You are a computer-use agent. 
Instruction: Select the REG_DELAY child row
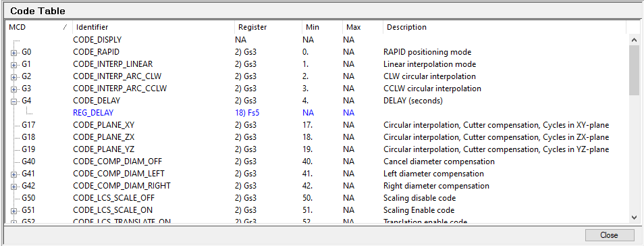click(316, 113)
